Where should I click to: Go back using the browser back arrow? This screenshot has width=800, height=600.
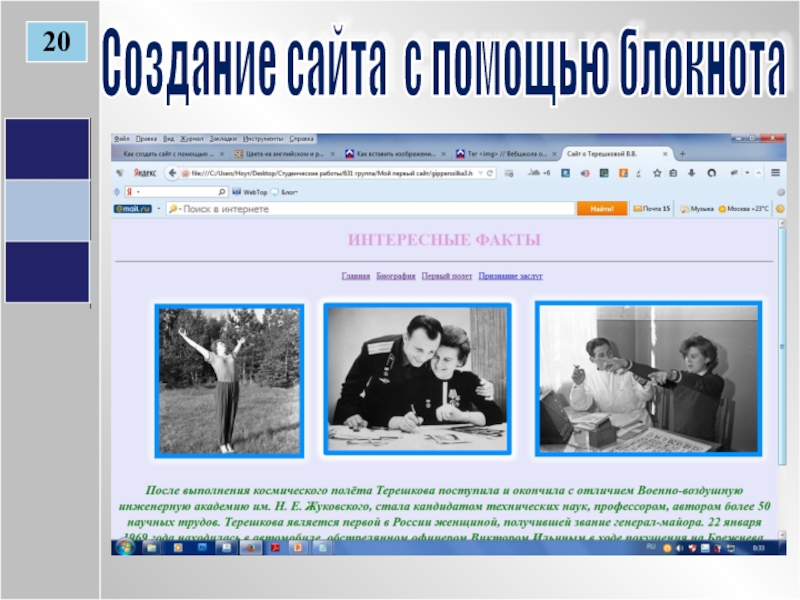coord(172,173)
